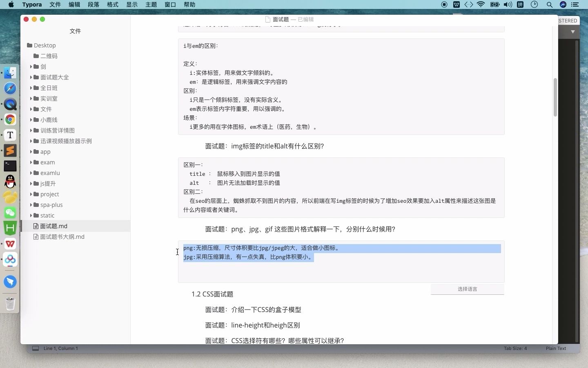Viewport: 588px width, 368px height.
Task: Click the document title 面试题 in title bar
Action: (x=281, y=19)
